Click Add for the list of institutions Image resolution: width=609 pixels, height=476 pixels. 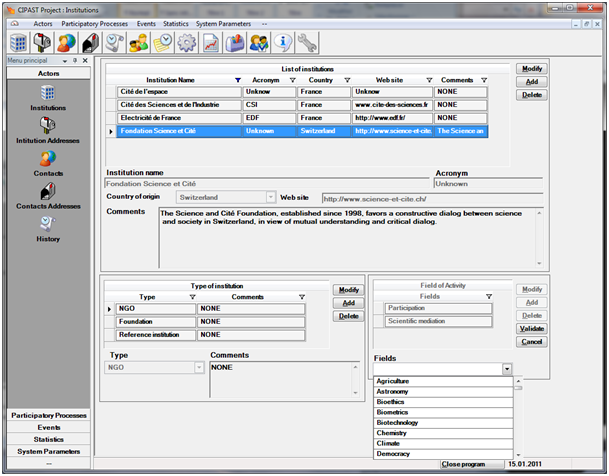(532, 82)
